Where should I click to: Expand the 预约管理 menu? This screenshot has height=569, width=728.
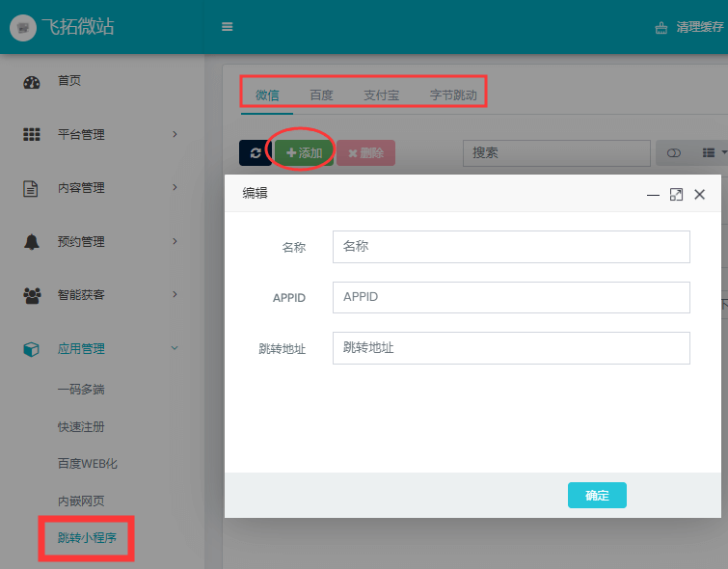(175, 241)
